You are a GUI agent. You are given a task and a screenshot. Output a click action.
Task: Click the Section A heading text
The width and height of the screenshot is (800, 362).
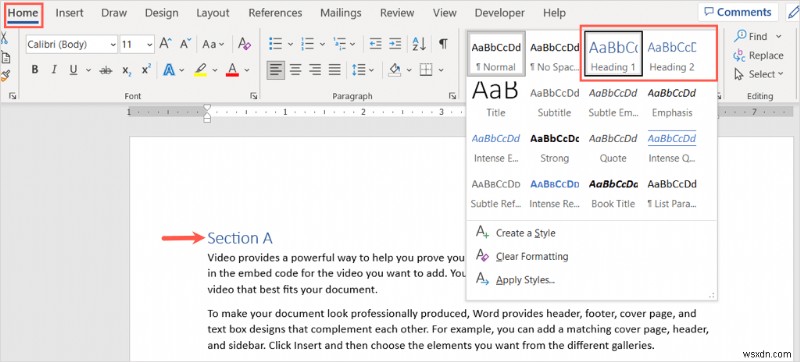[240, 238]
